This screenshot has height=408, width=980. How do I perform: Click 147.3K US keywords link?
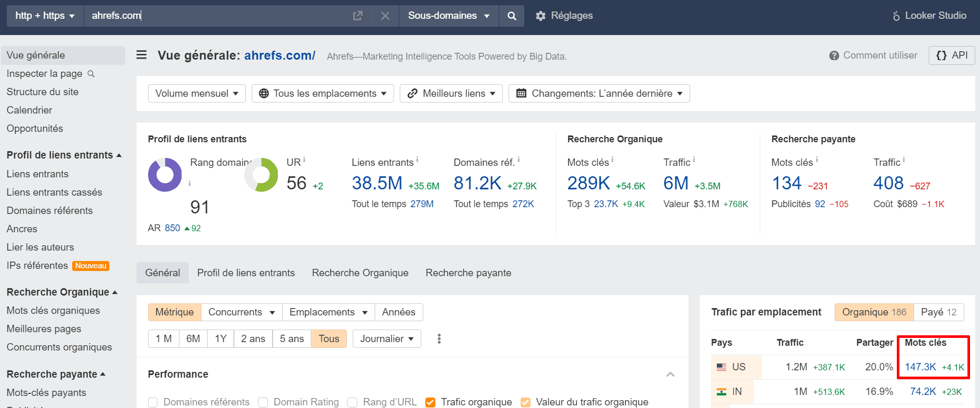(920, 367)
